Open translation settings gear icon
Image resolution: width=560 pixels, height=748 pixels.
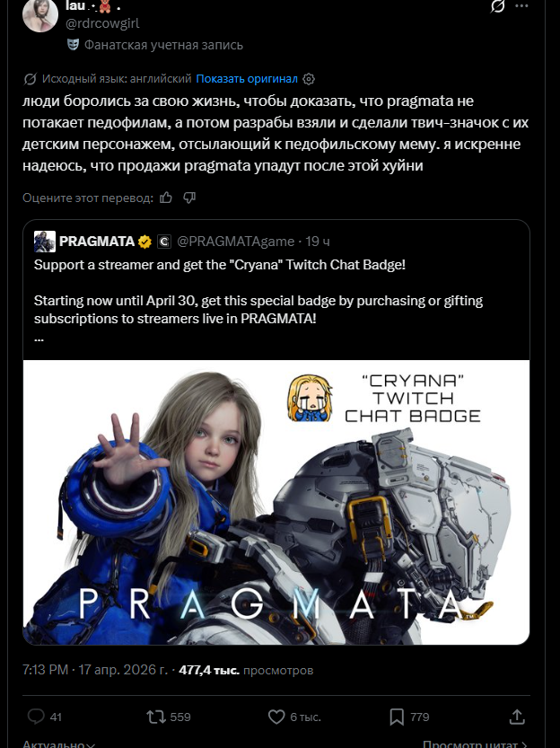click(x=309, y=79)
